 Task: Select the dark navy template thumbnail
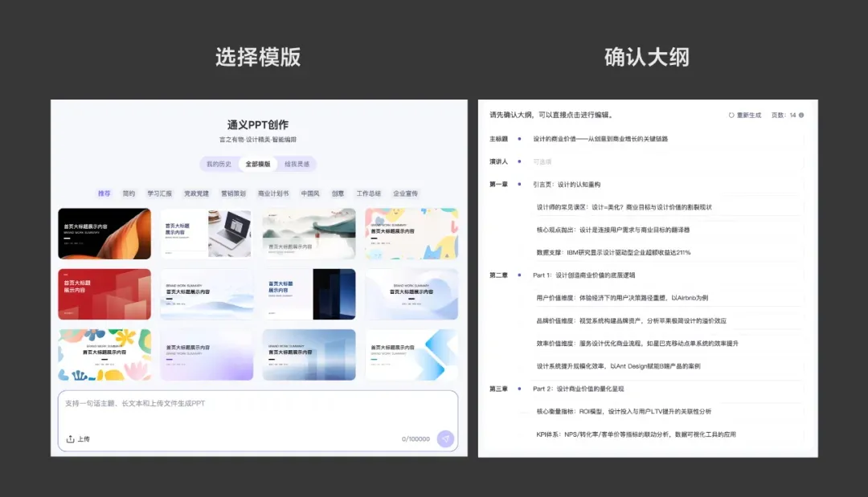pos(309,294)
